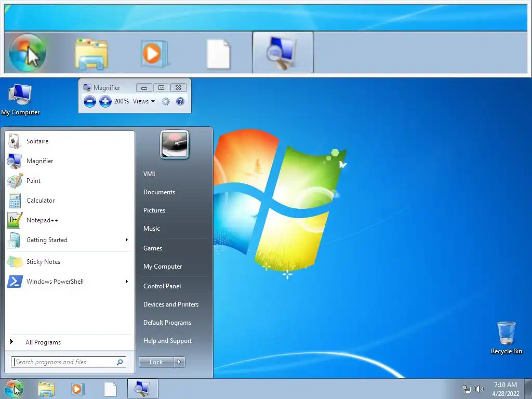Open Help and Support
The height and width of the screenshot is (399, 532).
168,341
